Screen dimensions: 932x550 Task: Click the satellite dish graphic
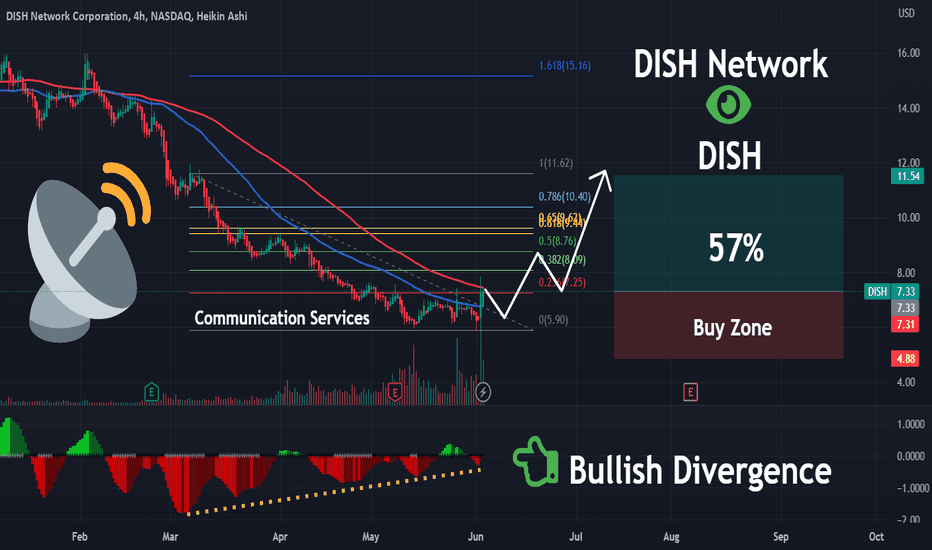click(x=89, y=252)
